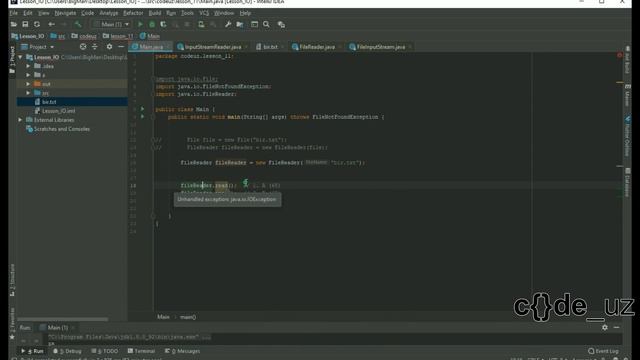Open the Main (1) run configuration dropdown

(x=111, y=24)
